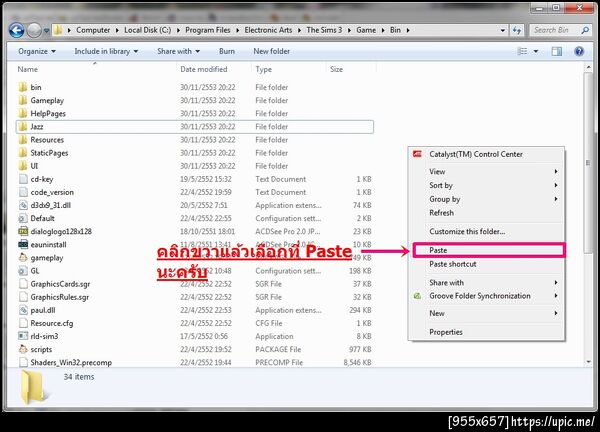The width and height of the screenshot is (600, 432).
Task: Select the bin folder icon
Action: (23, 87)
